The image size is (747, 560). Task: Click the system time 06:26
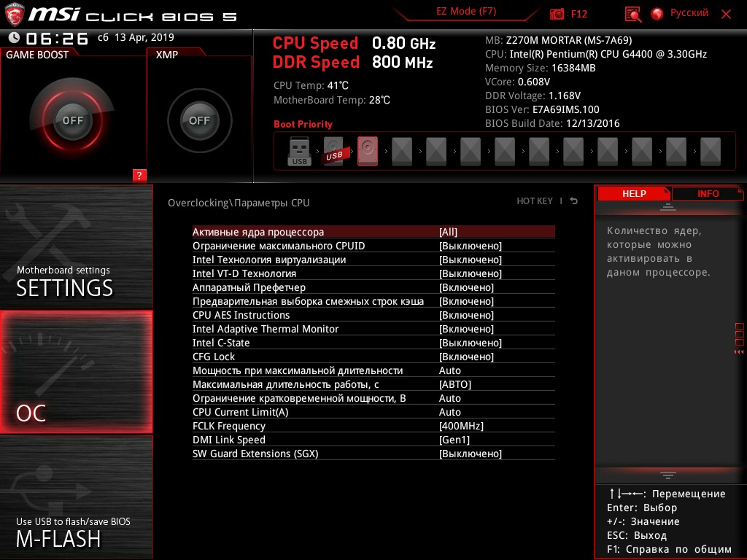pos(57,38)
